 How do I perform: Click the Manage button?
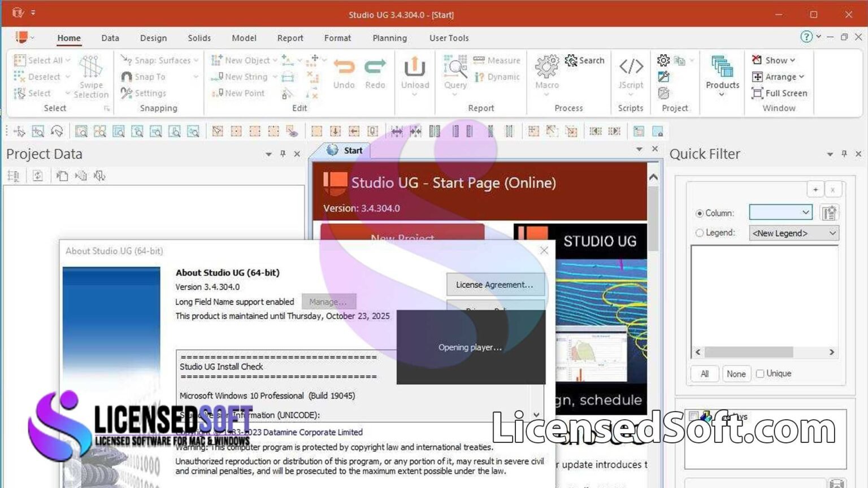click(328, 302)
